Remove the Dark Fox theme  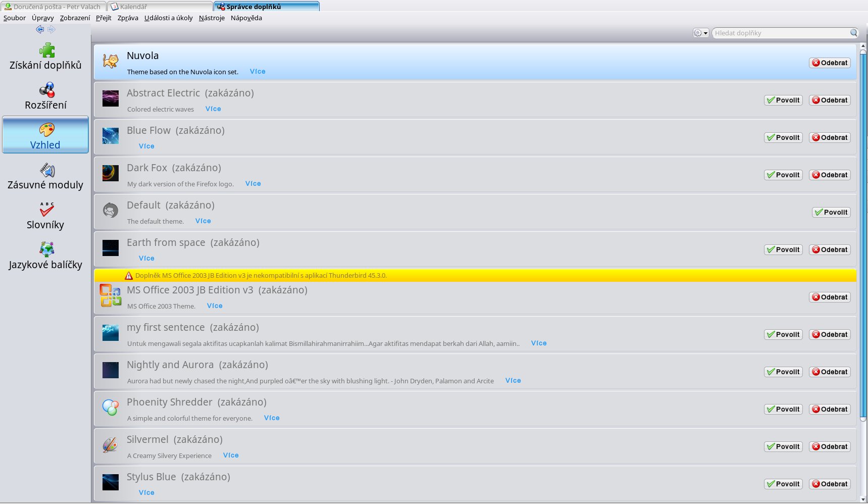coord(830,175)
